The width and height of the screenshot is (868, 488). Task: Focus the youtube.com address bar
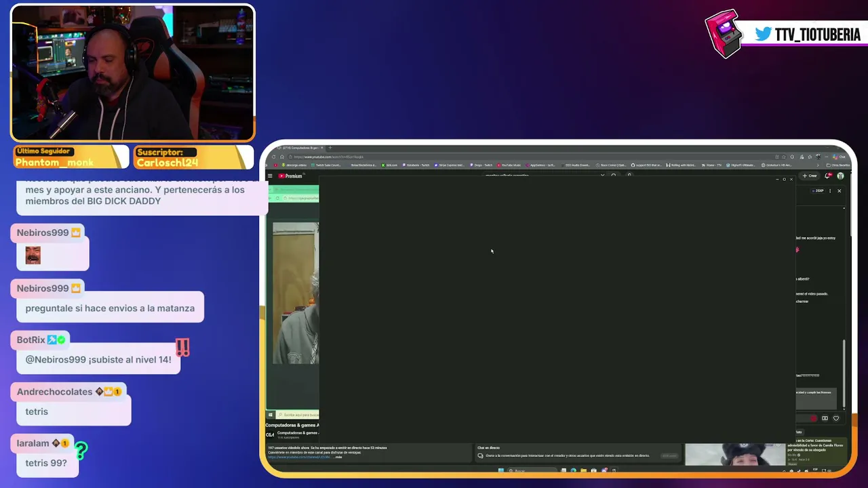pyautogui.click(x=532, y=157)
